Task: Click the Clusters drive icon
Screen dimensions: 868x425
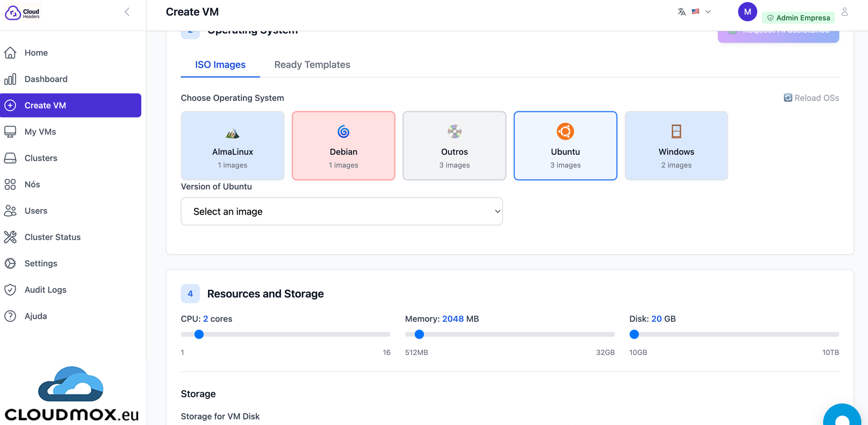Action: [10, 158]
